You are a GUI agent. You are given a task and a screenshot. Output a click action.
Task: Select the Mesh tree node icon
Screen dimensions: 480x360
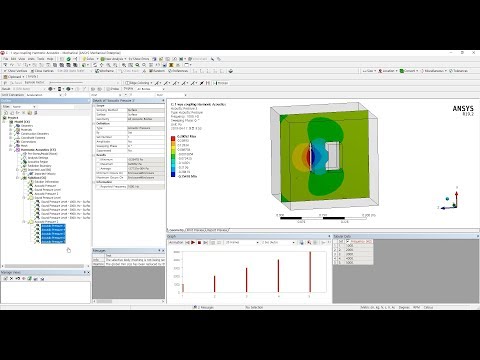click(x=18, y=146)
